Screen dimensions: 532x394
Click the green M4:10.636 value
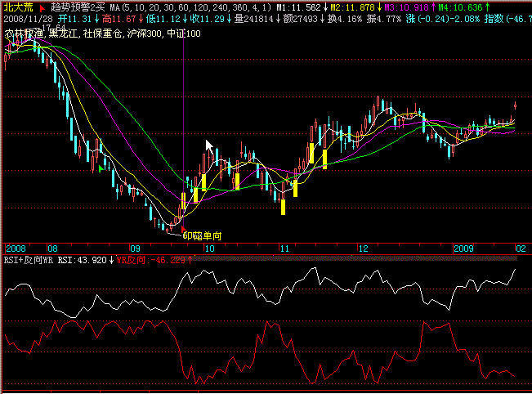click(x=460, y=7)
